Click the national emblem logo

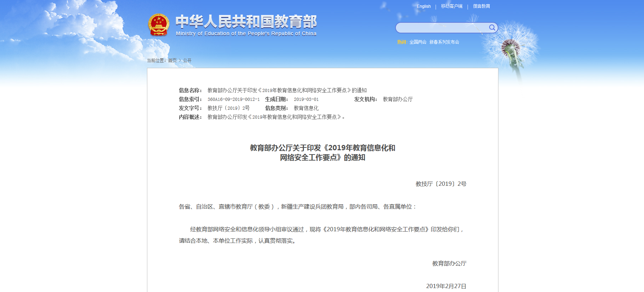pos(159,25)
